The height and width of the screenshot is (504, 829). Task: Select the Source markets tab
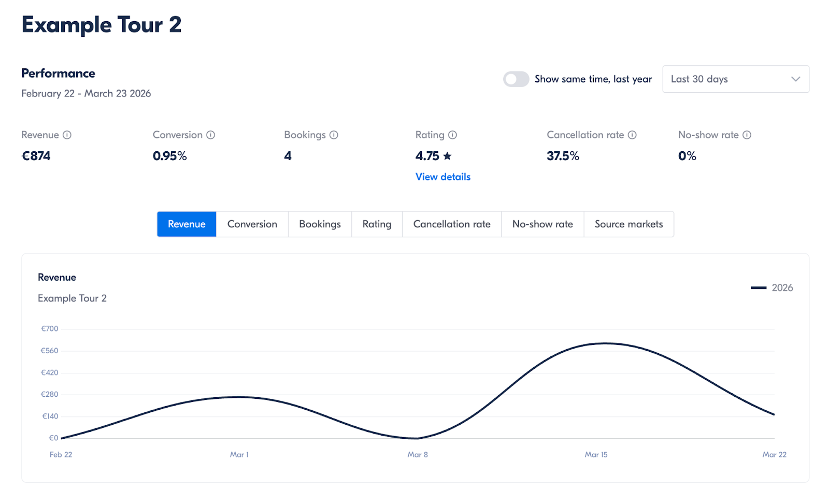click(x=628, y=224)
